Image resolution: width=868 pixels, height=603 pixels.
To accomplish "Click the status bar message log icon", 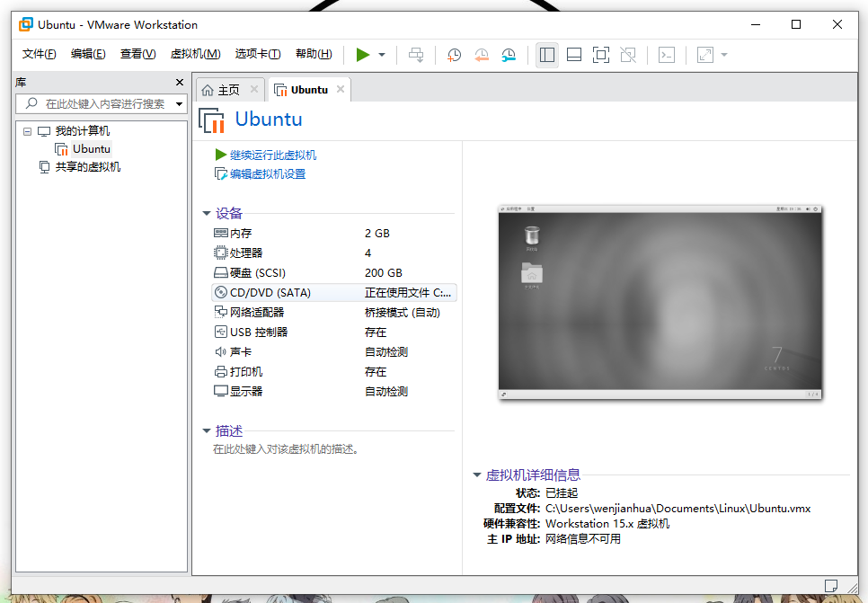I will [830, 586].
